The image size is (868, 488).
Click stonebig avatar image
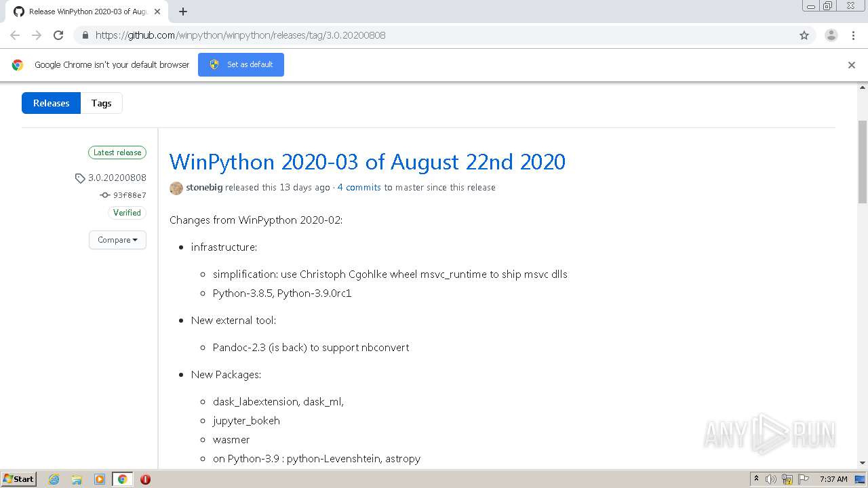176,188
